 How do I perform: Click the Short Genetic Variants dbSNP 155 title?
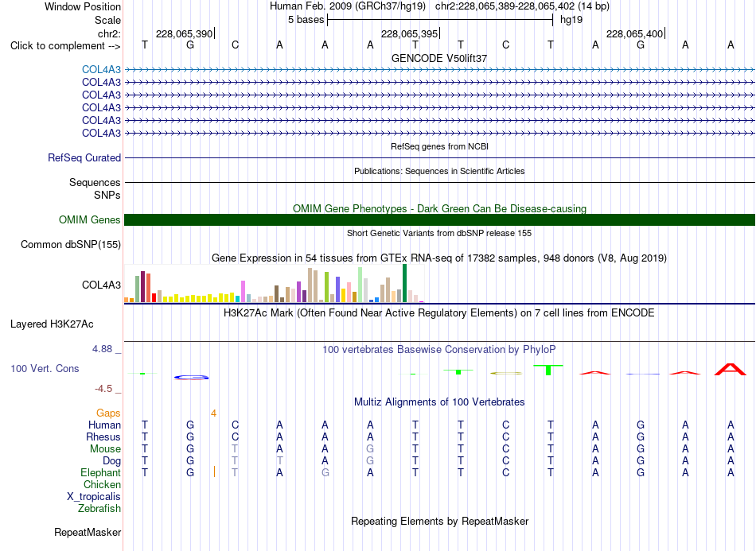click(x=439, y=233)
